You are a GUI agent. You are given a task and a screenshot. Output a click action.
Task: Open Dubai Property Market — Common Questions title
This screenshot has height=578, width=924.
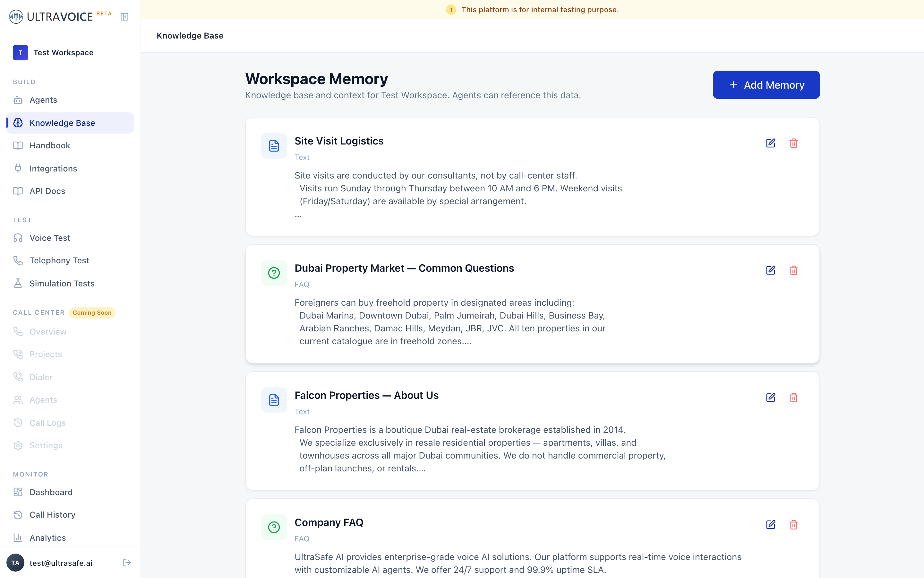[404, 268]
